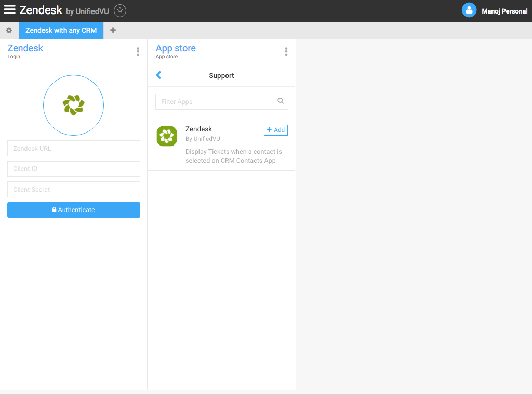
Task: Open Zendesk panel three-dot options menu
Action: tap(138, 51)
